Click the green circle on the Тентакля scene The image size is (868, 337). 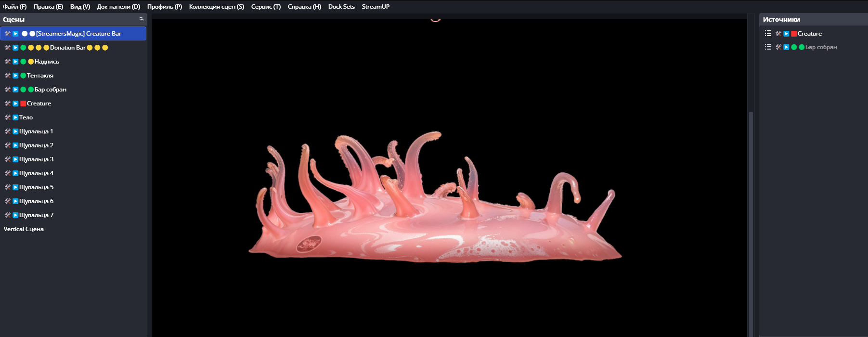[x=23, y=76]
